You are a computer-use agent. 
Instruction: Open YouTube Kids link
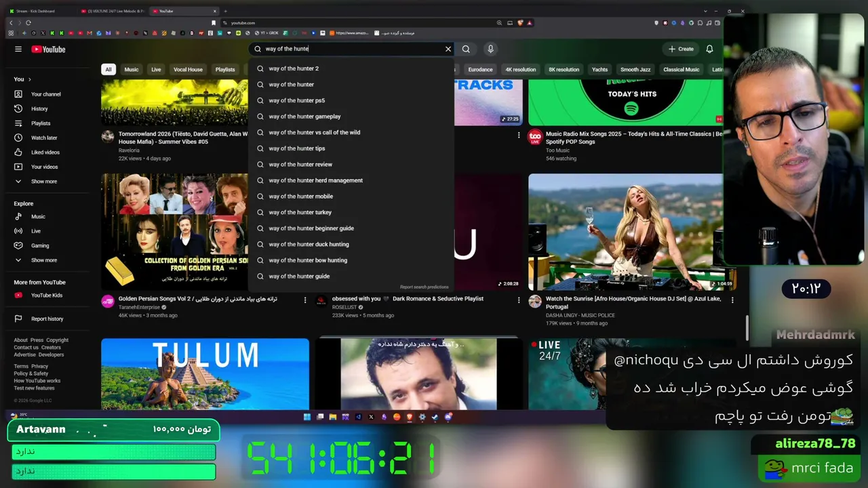(46, 296)
